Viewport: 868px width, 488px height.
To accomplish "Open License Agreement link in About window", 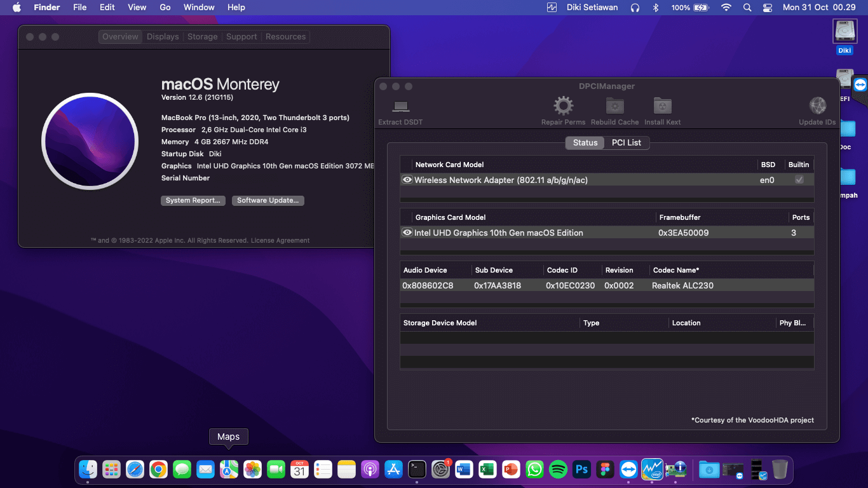I will 280,241.
